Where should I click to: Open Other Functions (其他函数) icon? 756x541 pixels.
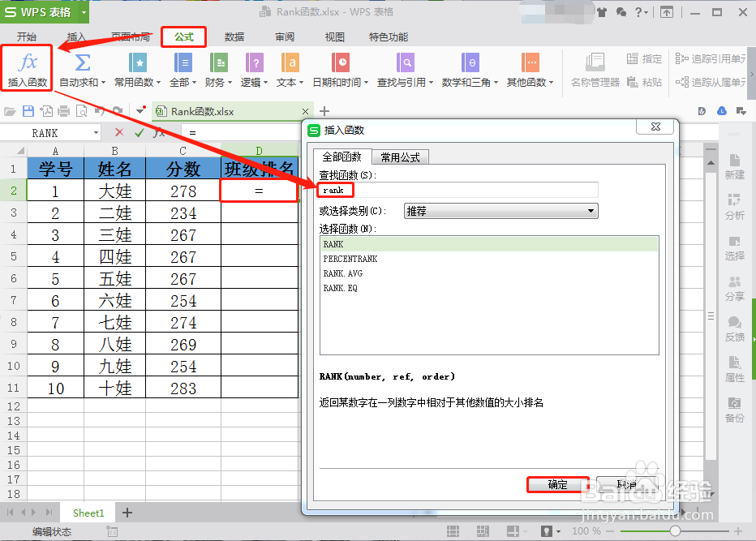[x=530, y=62]
